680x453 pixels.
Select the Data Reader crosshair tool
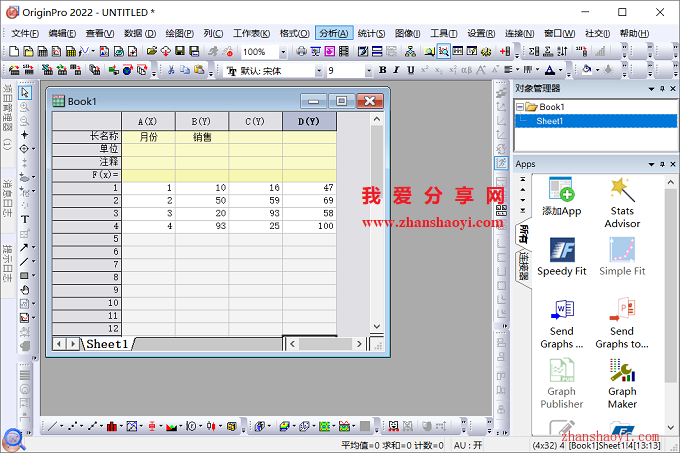[24, 149]
